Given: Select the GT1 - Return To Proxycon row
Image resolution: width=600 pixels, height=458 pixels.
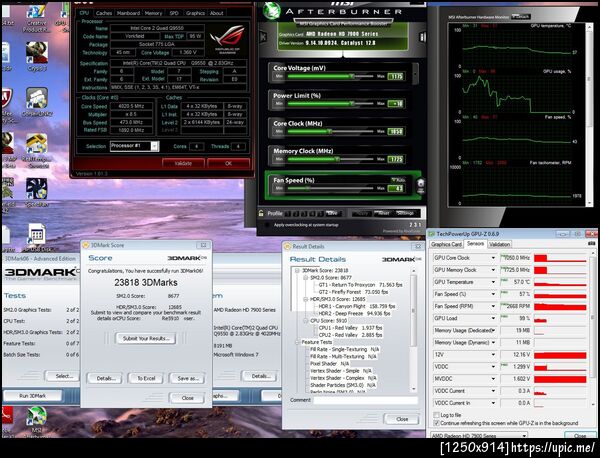Looking at the screenshot, I should click(360, 285).
